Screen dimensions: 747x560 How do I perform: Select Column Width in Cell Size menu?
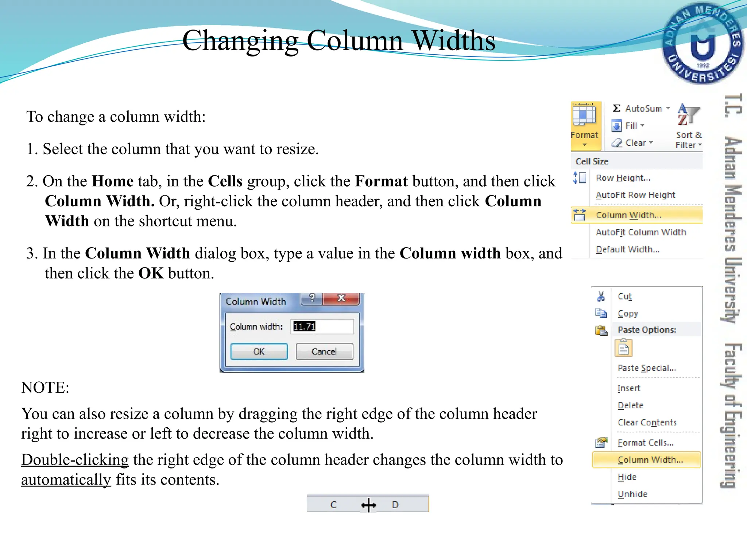point(636,215)
